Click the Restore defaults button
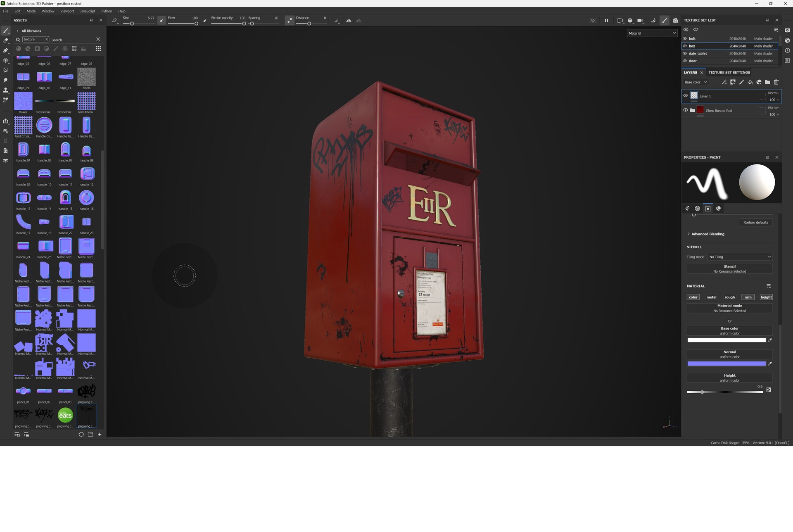 point(755,222)
